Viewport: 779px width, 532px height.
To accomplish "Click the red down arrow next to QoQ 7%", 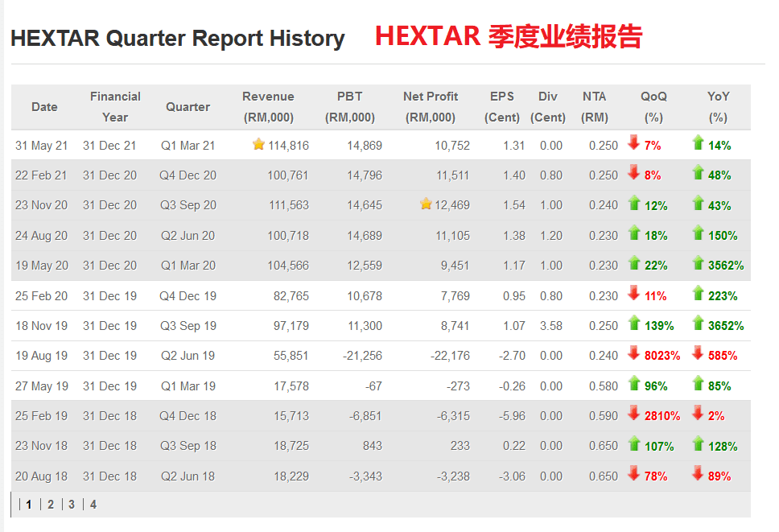I will point(633,142).
